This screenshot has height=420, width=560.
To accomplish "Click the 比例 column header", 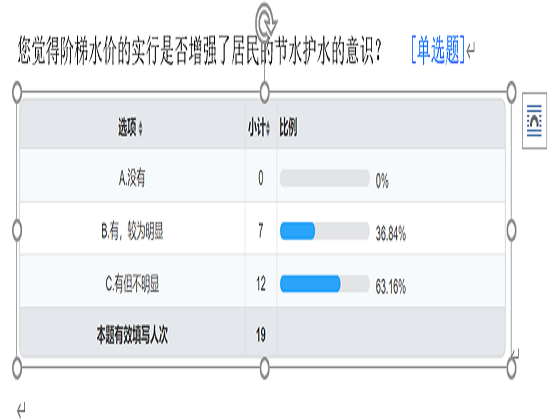I will click(288, 127).
